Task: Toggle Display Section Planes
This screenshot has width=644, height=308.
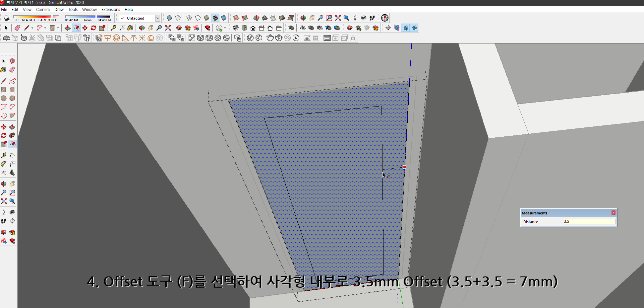Action: click(397, 28)
